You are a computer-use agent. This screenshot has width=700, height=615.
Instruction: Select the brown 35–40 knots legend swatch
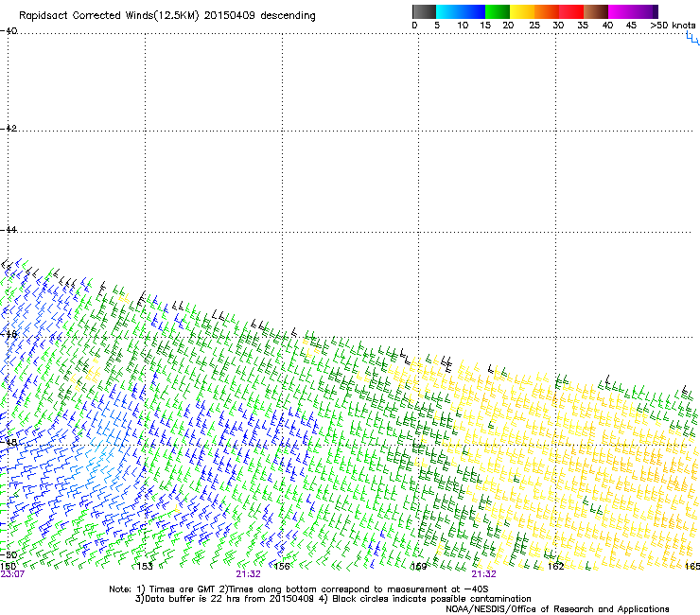click(596, 11)
